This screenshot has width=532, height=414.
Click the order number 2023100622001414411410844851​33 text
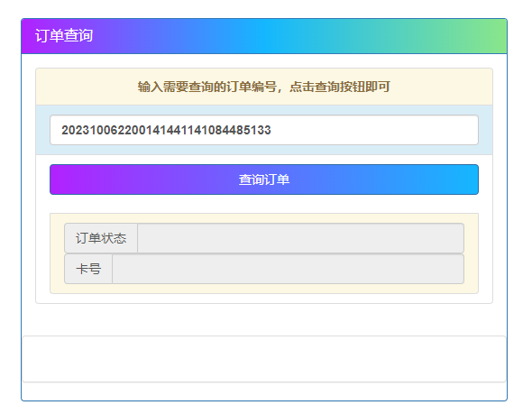pyautogui.click(x=166, y=130)
